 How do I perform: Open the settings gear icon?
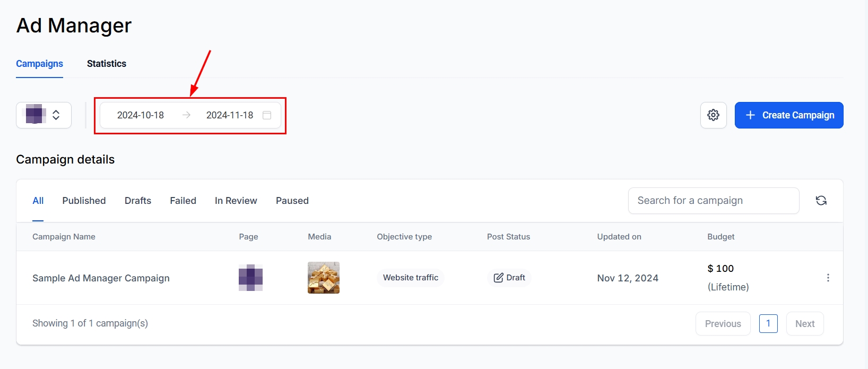(713, 115)
